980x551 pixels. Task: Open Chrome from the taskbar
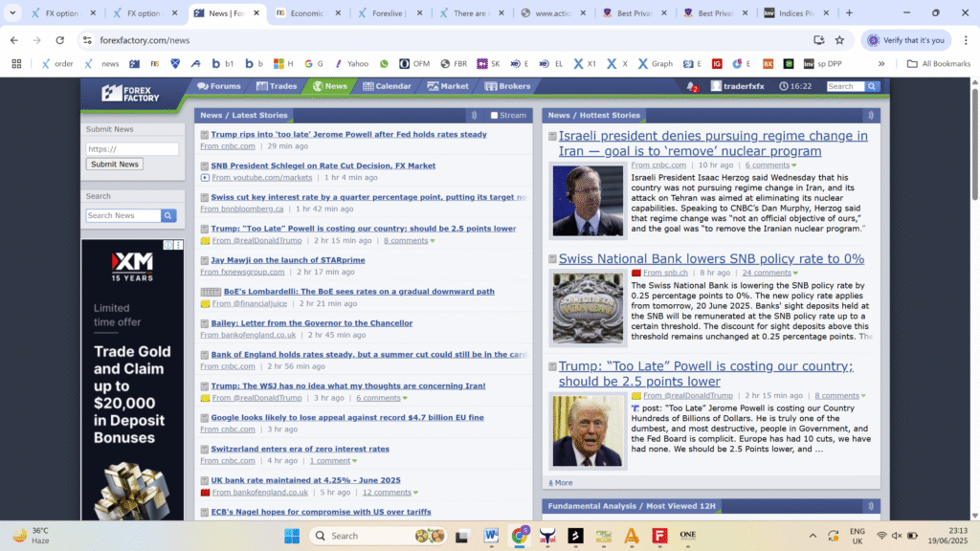point(520,536)
